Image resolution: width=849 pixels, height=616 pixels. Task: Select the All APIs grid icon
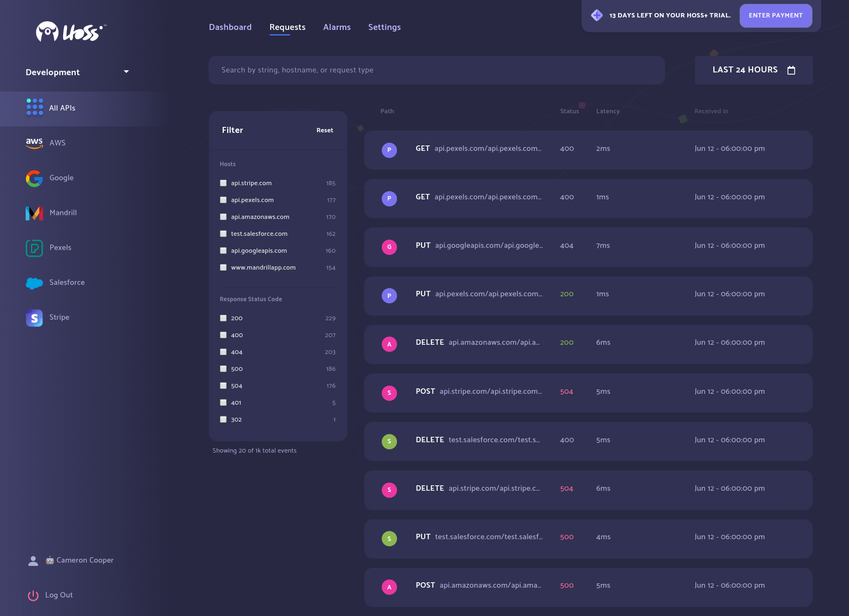pos(35,107)
